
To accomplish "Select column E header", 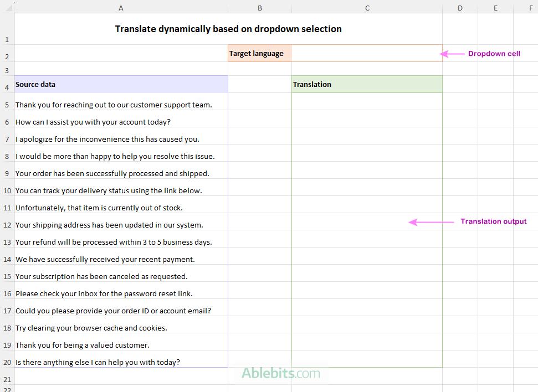I will tap(495, 8).
